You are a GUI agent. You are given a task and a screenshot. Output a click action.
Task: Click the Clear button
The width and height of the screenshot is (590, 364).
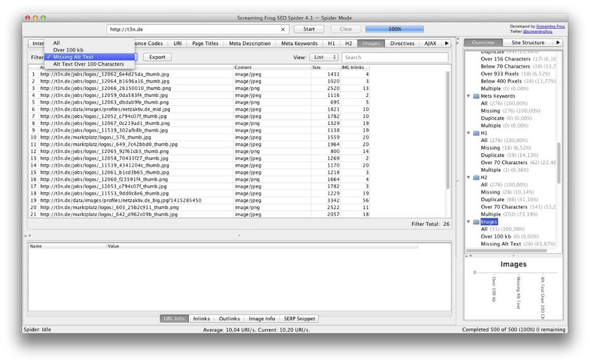[346, 29]
